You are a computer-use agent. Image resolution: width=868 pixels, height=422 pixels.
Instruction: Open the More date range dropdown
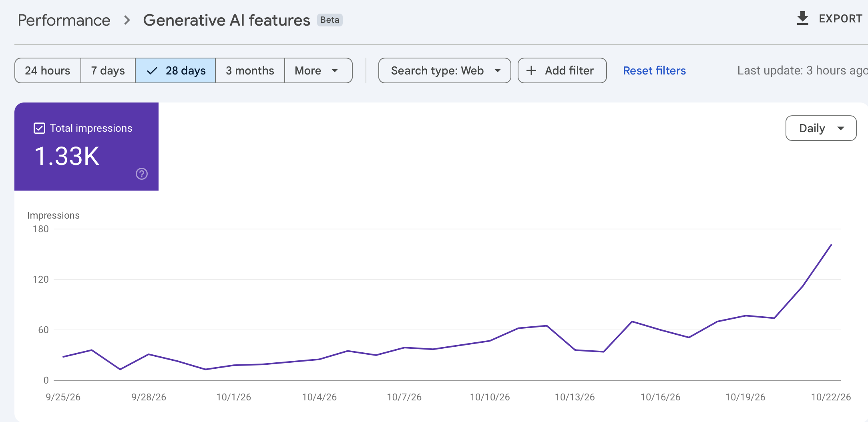pos(318,70)
